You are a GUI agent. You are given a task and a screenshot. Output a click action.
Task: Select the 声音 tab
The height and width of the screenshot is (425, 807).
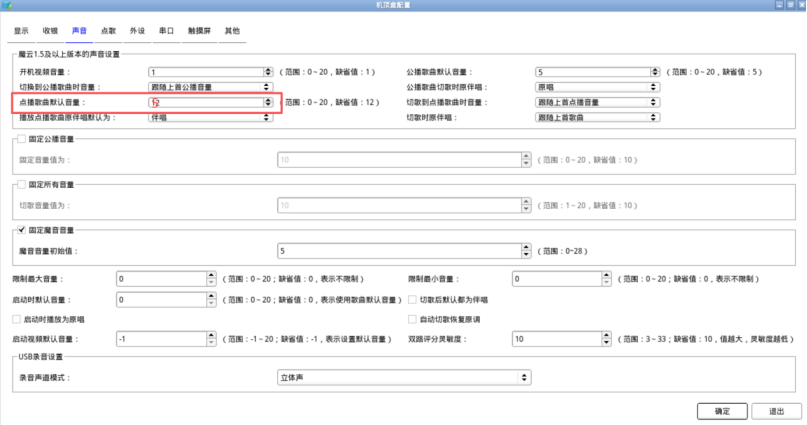pyautogui.click(x=79, y=31)
